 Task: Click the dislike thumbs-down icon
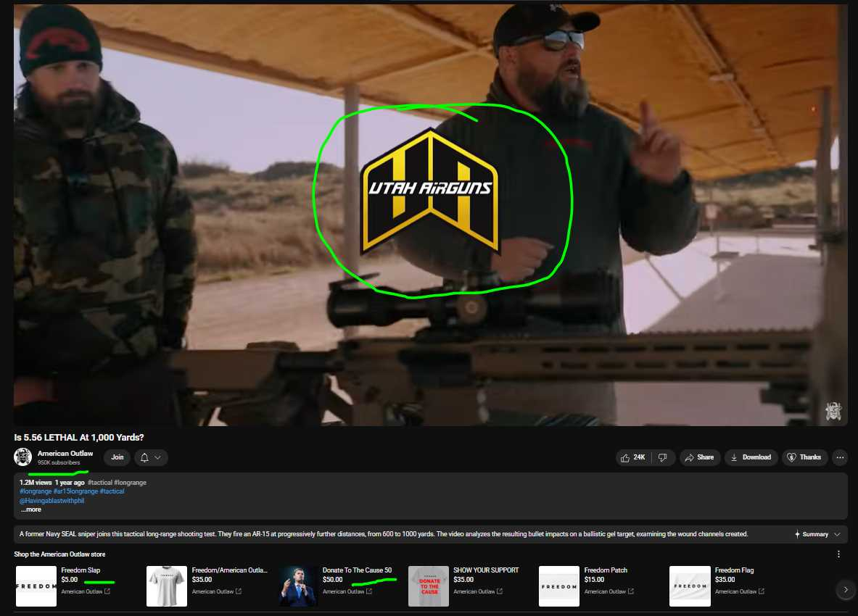tap(662, 457)
